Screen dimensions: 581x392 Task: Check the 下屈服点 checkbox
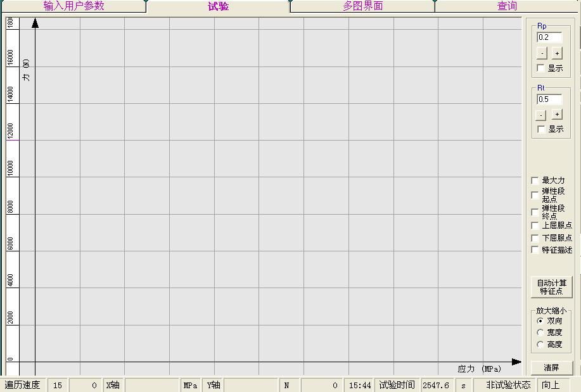pos(535,238)
